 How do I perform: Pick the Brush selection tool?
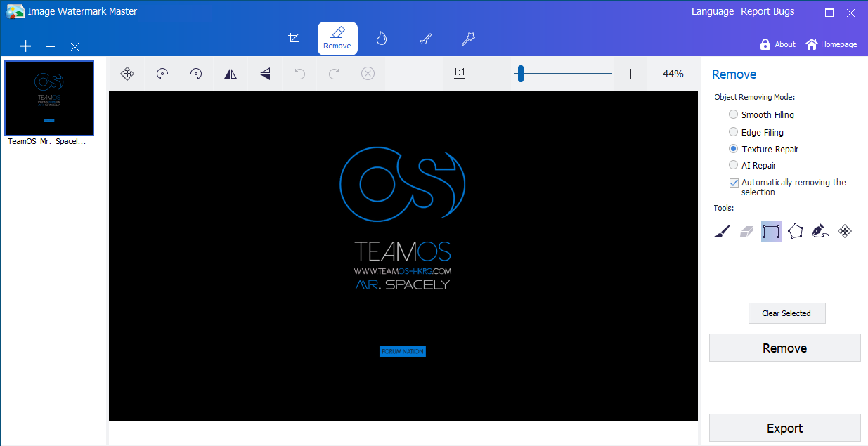point(723,231)
